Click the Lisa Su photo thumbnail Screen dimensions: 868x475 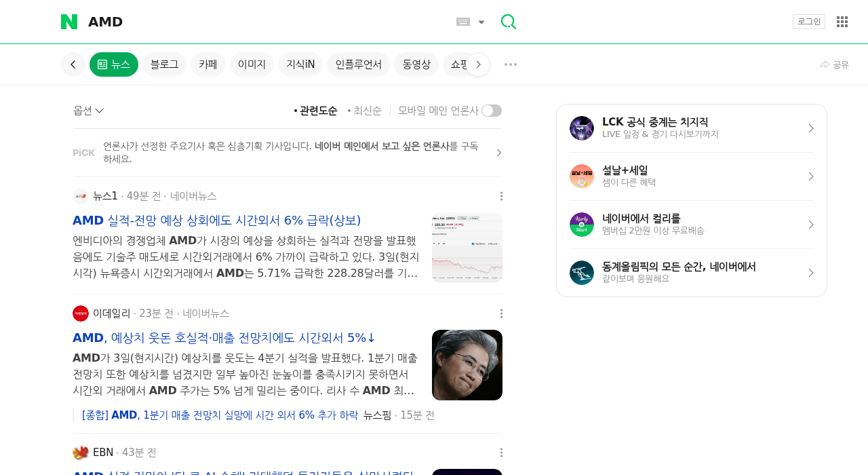[x=467, y=365]
